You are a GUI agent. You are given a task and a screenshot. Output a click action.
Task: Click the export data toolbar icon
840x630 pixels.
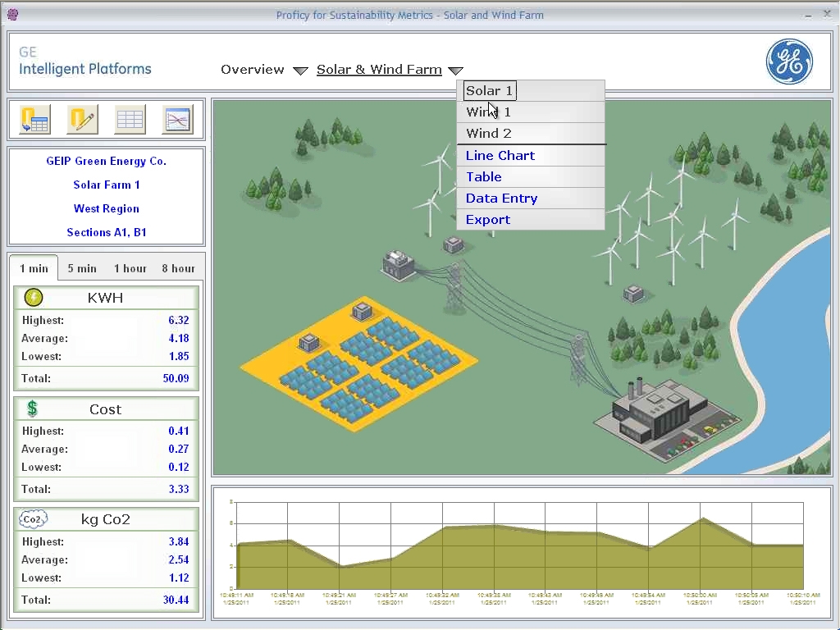[x=34, y=120]
